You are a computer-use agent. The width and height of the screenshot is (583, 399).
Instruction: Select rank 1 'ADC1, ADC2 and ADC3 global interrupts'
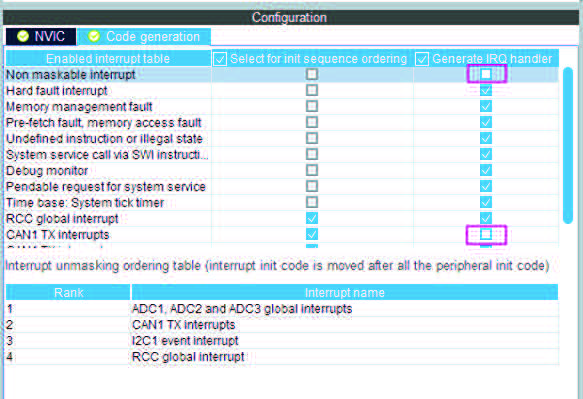242,309
